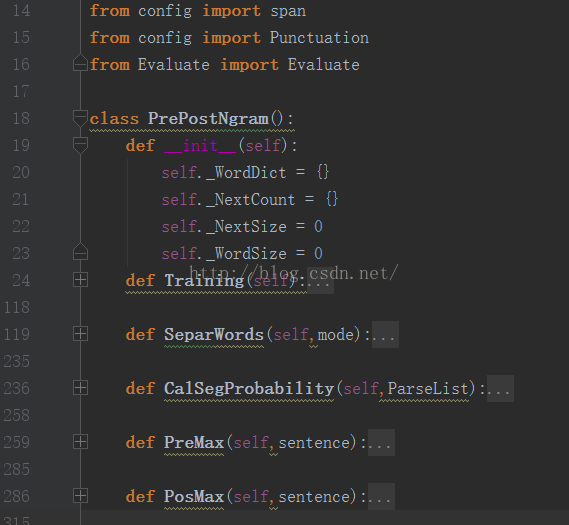Click the class name PrePostNgram

pyautogui.click(x=208, y=119)
